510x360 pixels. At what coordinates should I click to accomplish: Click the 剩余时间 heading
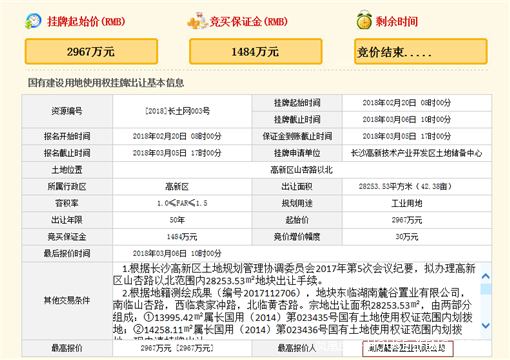397,22
